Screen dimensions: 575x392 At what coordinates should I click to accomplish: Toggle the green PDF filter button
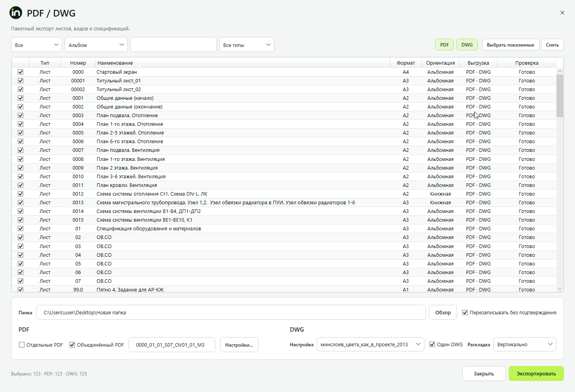(x=444, y=45)
